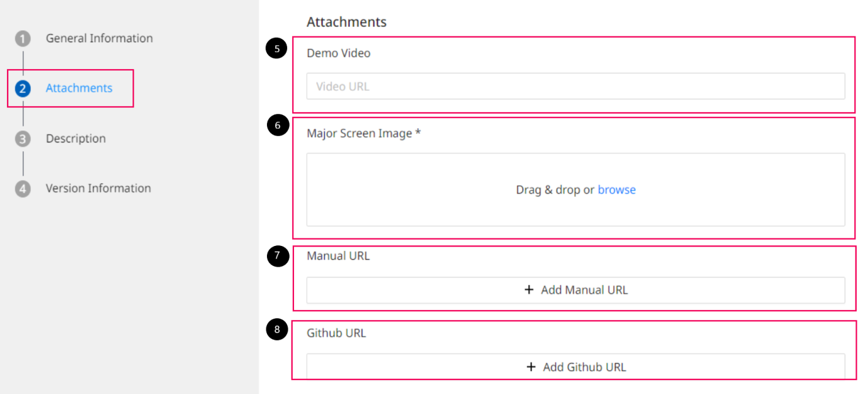Open the Description step
Image resolution: width=868 pixels, height=394 pixels.
(x=75, y=139)
